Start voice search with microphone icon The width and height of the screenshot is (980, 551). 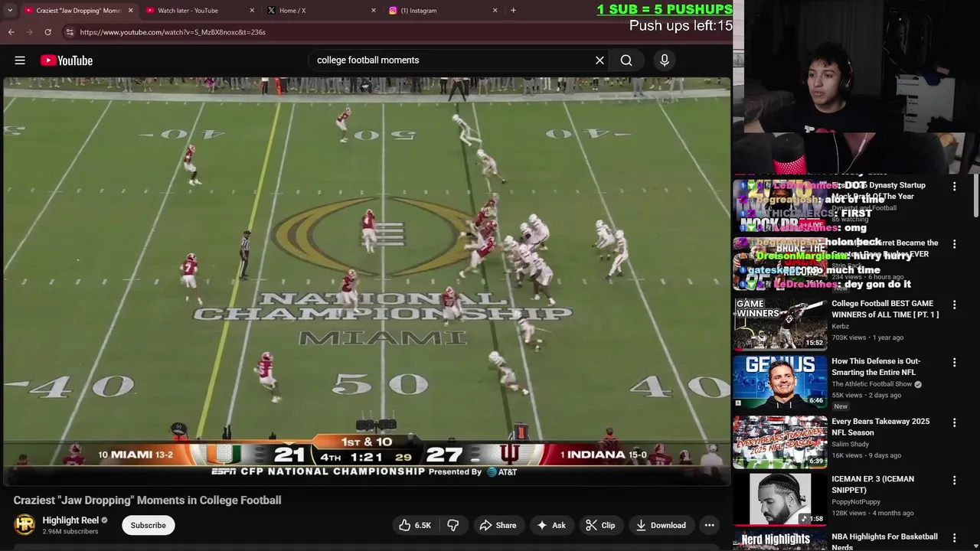tap(665, 60)
